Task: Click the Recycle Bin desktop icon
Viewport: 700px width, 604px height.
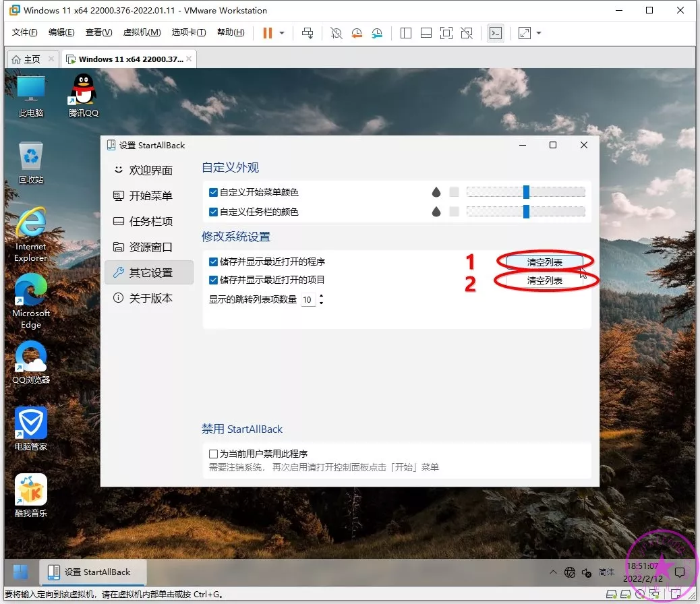Action: [x=31, y=162]
